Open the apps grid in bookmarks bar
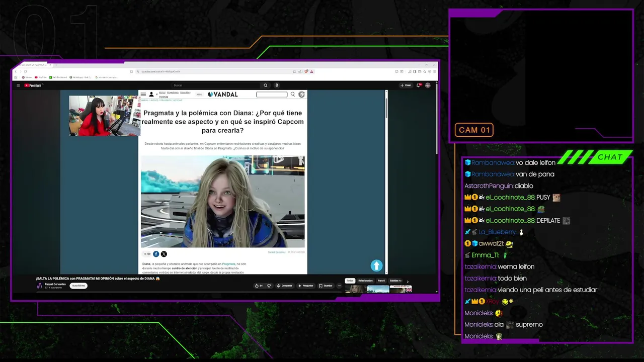 [16, 77]
